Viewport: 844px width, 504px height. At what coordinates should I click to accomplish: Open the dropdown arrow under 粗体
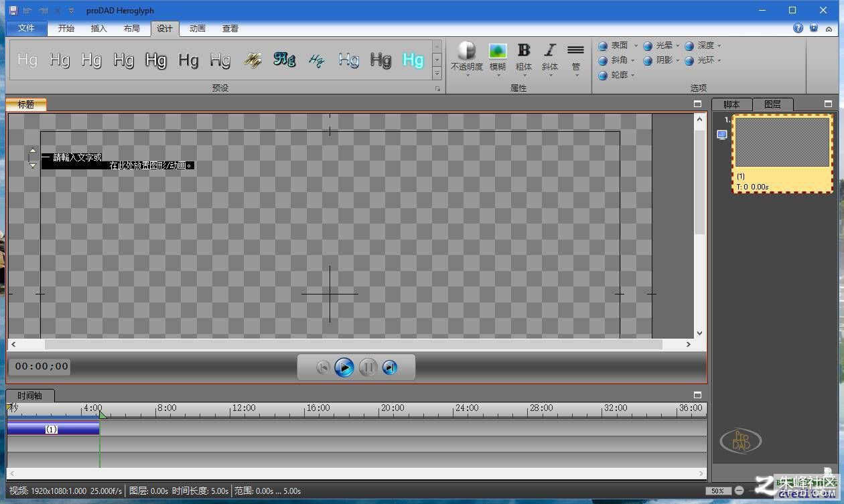pos(524,76)
